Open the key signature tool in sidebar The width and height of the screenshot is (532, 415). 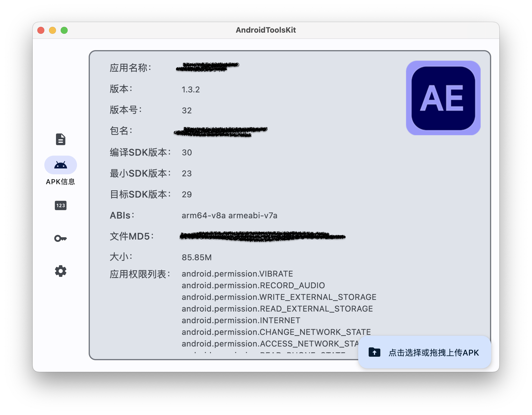pos(61,238)
